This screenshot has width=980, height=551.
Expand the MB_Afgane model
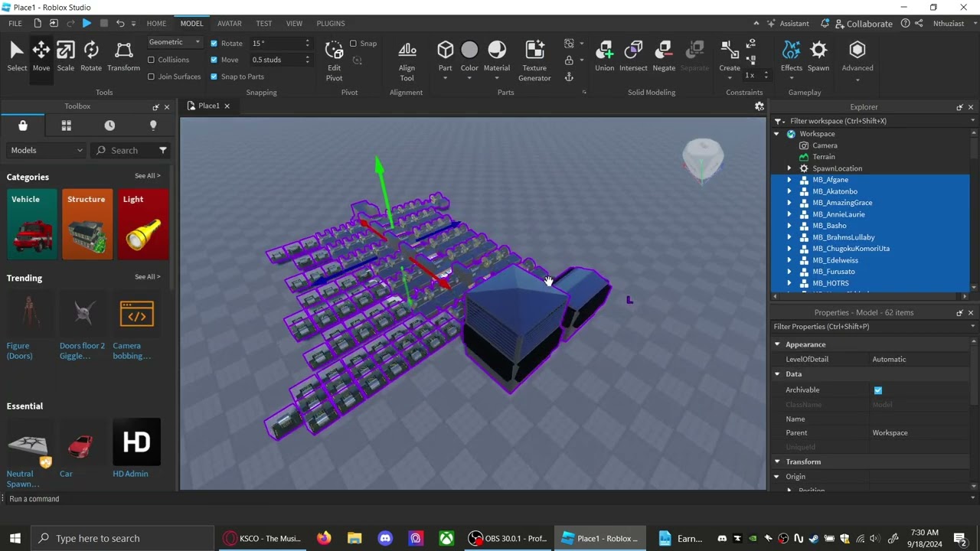point(789,180)
